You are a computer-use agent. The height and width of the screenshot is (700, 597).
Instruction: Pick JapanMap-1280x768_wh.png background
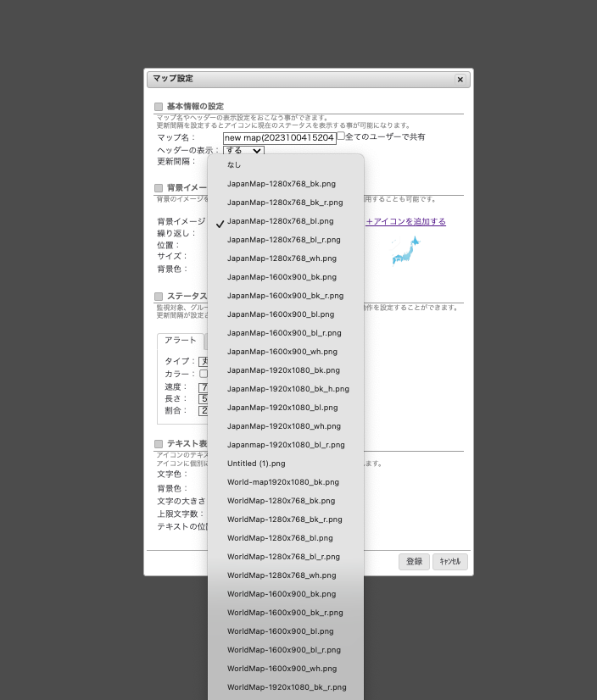(x=286, y=258)
